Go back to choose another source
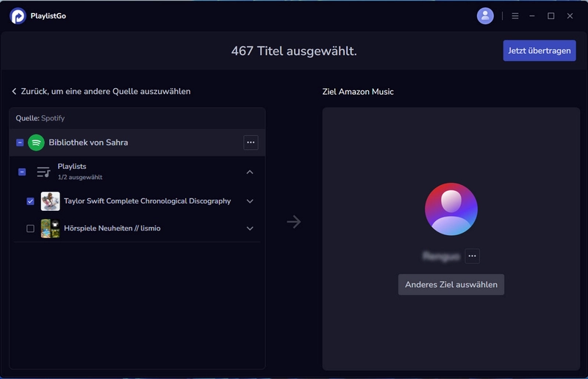The height and width of the screenshot is (379, 588). click(x=101, y=92)
